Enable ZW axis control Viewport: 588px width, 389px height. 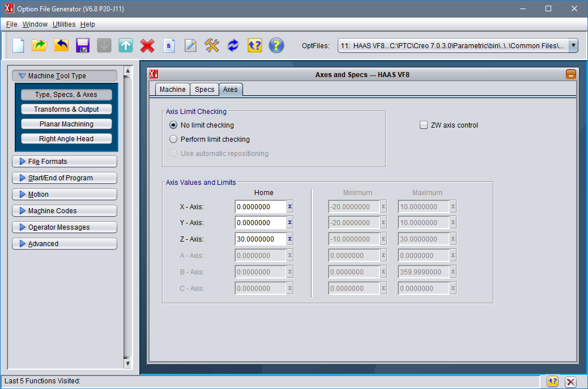point(423,124)
